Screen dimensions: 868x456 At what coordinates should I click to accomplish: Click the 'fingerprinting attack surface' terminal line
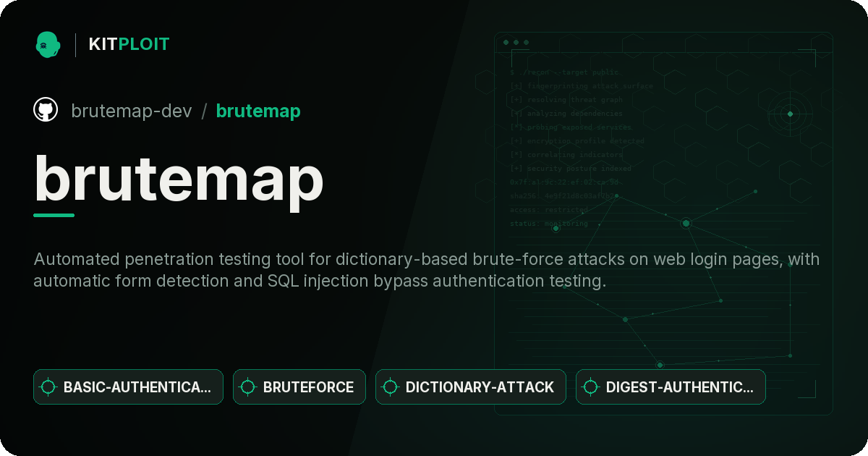(x=581, y=86)
